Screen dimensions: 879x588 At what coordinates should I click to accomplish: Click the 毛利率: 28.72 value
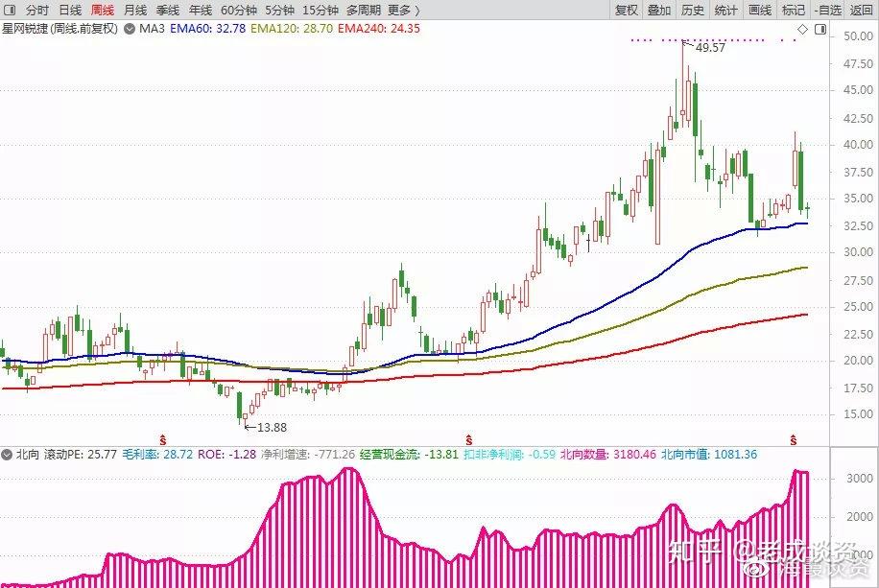point(157,454)
